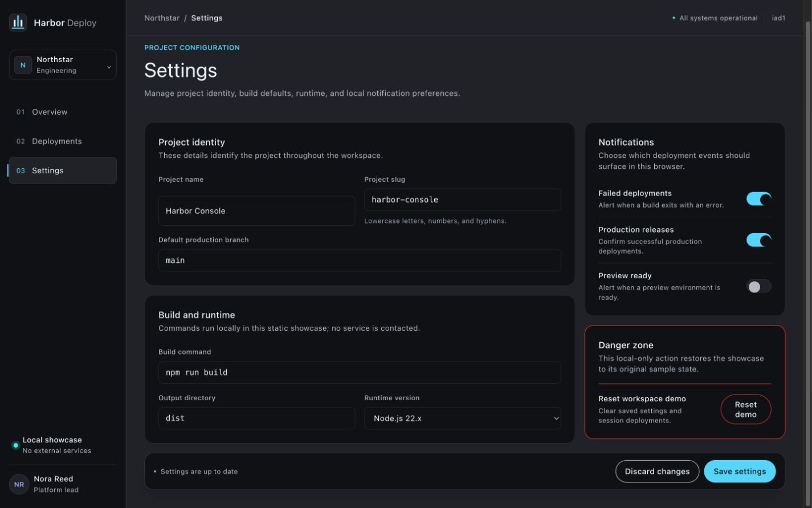
Task: Focus the Default production branch field
Action: coord(360,261)
